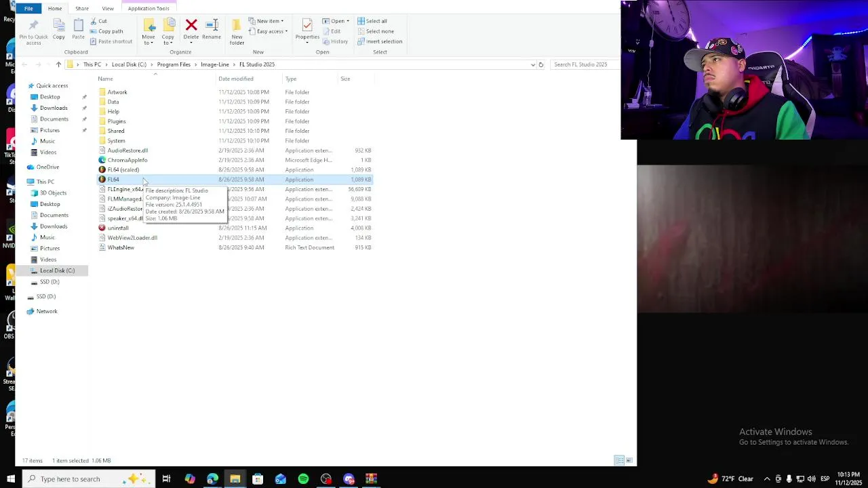Open the New item dropdown

(266, 21)
